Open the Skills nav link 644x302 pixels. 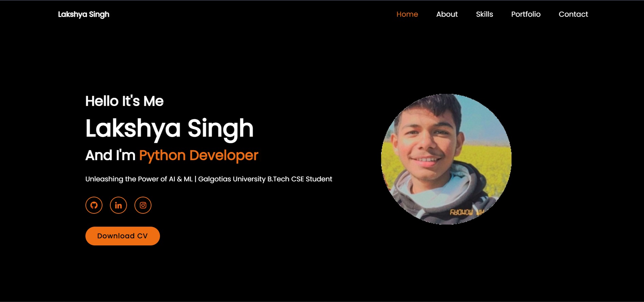(484, 14)
